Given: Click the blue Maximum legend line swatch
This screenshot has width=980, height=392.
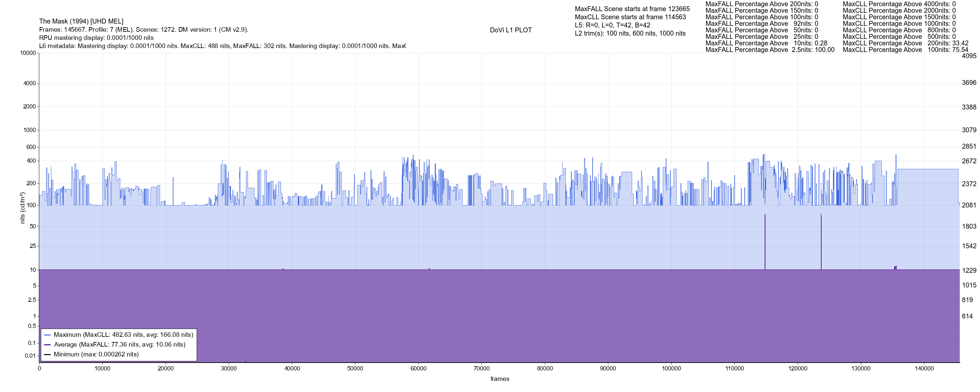Looking at the screenshot, I should (47, 335).
